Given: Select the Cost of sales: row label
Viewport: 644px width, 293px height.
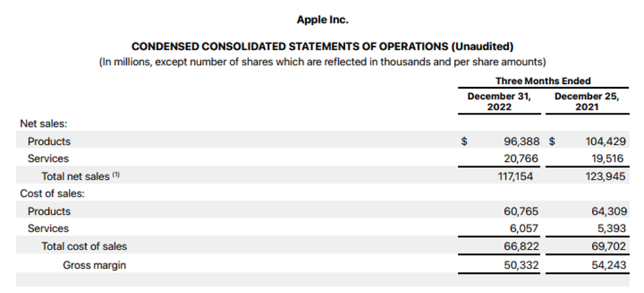Looking at the screenshot, I should (52, 194).
